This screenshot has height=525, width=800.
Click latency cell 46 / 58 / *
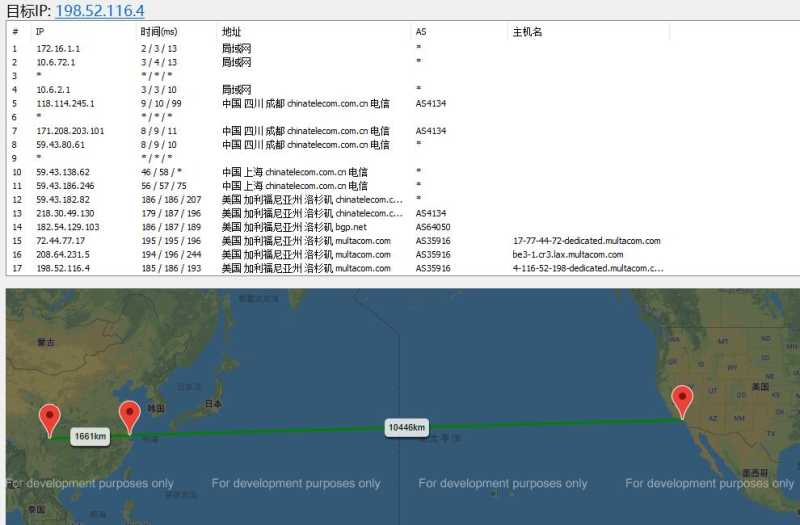tap(161, 172)
